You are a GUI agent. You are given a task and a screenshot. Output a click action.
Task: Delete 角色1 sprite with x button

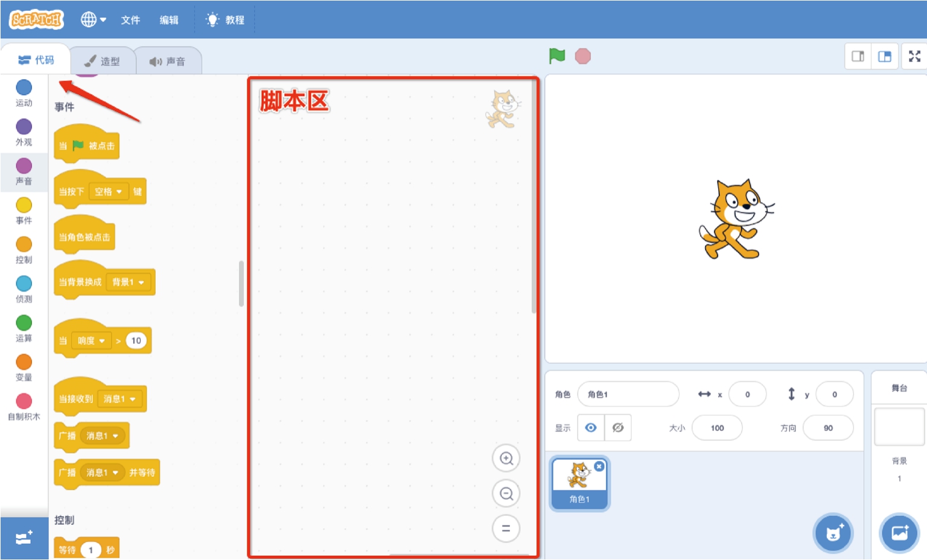pos(599,466)
